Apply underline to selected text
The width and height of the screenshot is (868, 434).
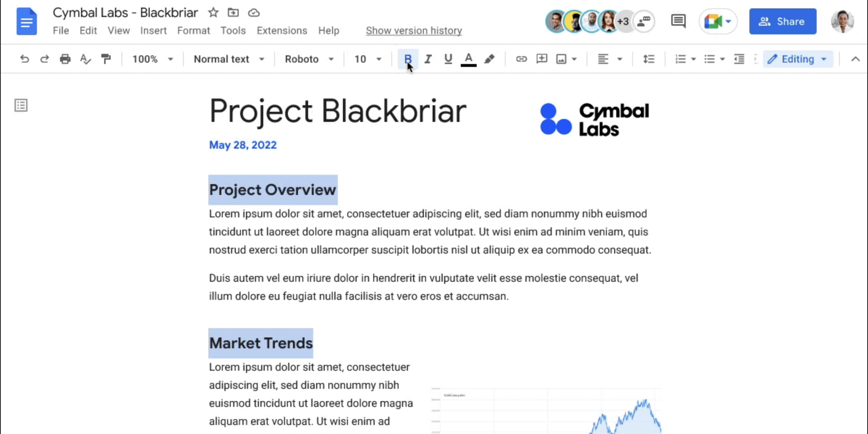[448, 59]
